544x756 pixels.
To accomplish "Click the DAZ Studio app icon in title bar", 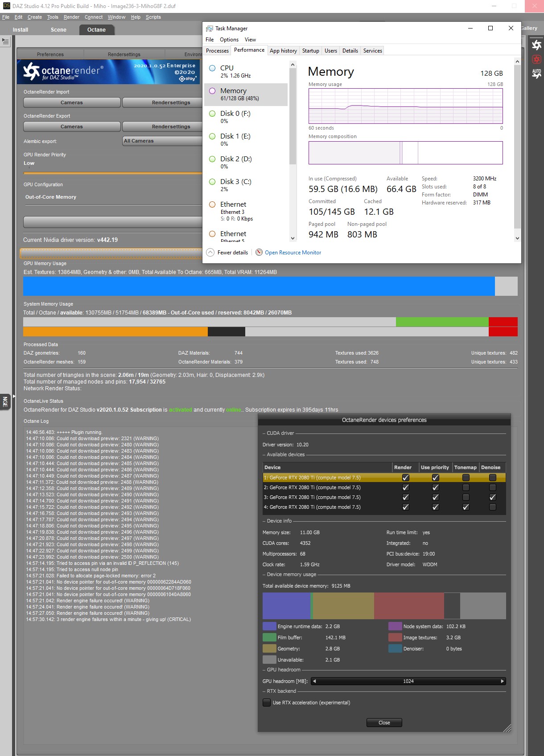I will tap(6, 6).
